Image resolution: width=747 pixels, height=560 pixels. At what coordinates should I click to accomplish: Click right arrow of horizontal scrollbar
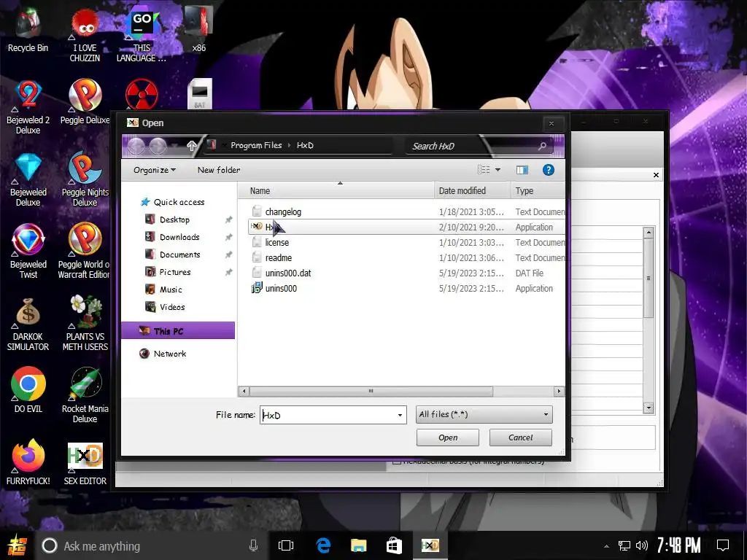(559, 392)
